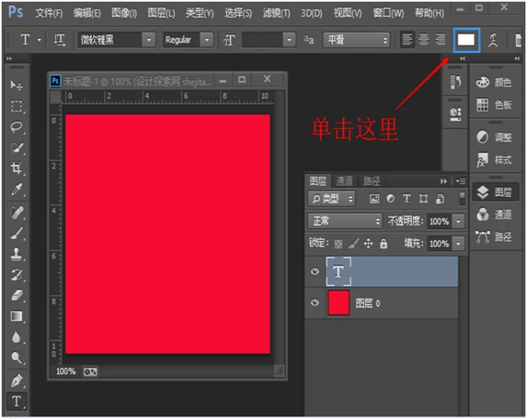Image resolution: width=527 pixels, height=420 pixels.
Task: Filter layers by type layers icon
Action: tap(406, 199)
